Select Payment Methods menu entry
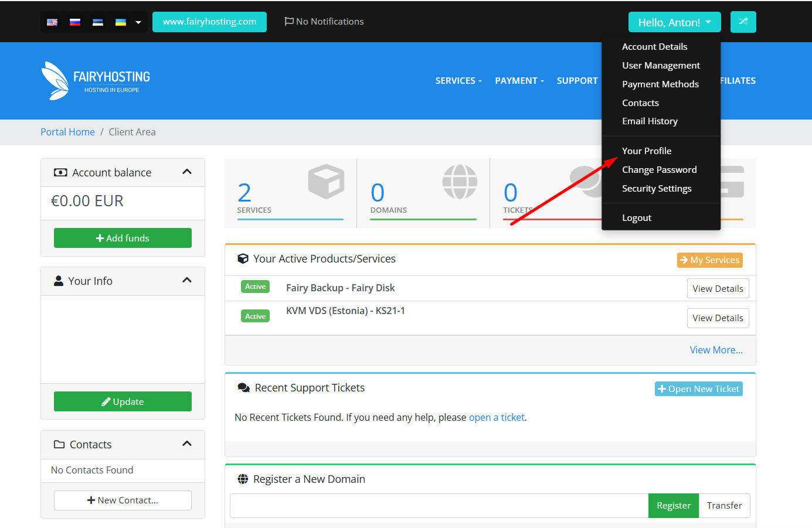The height and width of the screenshot is (528, 812). tap(661, 84)
